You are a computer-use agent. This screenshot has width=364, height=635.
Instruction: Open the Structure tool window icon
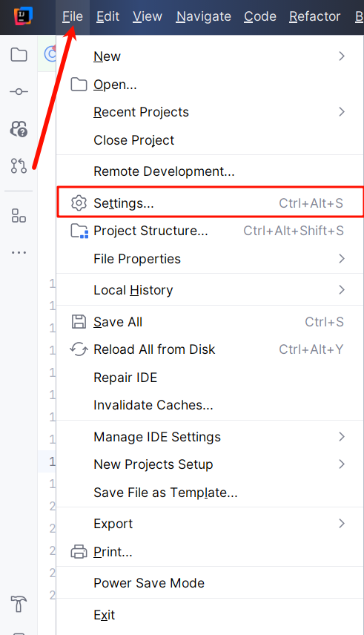[19, 215]
